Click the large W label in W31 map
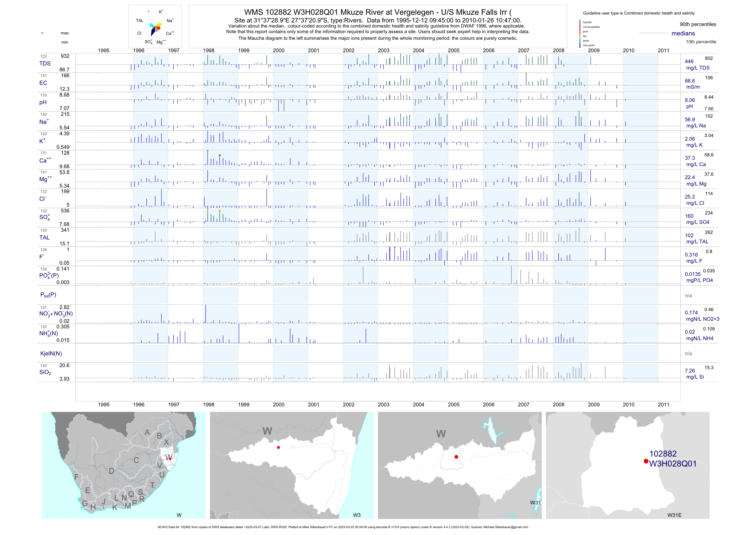Image resolution: width=756 pixels, height=535 pixels. tap(441, 434)
